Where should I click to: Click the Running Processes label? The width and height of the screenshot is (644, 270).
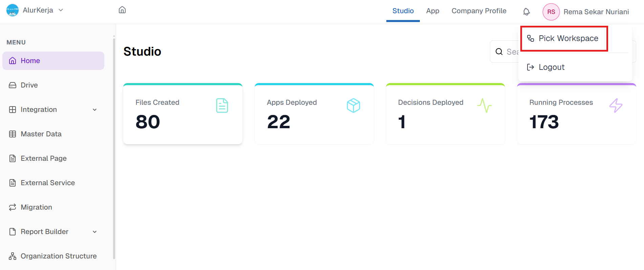pyautogui.click(x=561, y=102)
